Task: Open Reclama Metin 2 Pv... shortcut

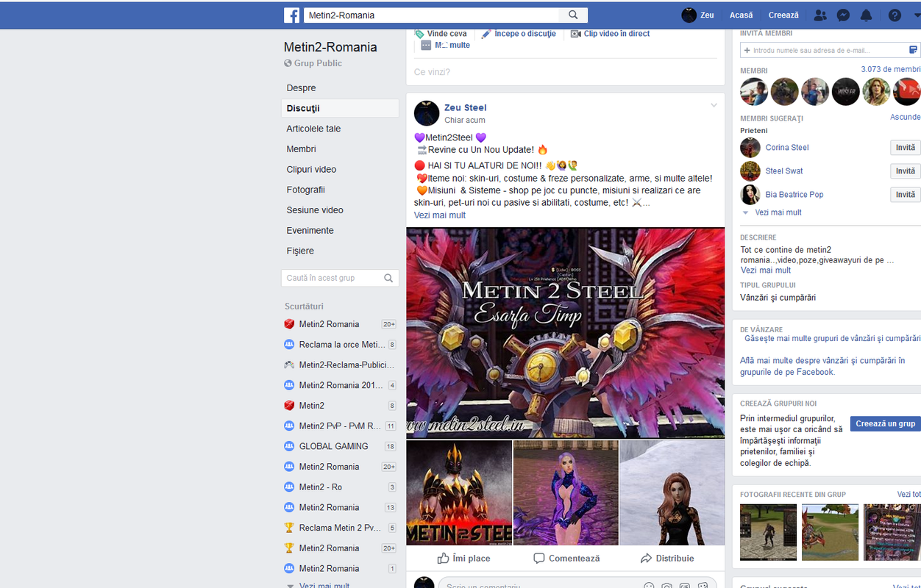Action: [340, 528]
